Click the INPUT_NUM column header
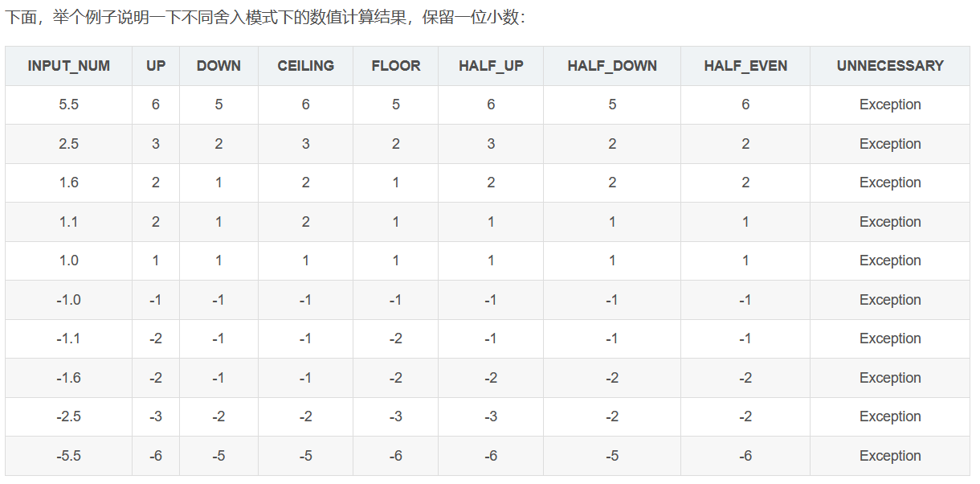 pos(68,66)
